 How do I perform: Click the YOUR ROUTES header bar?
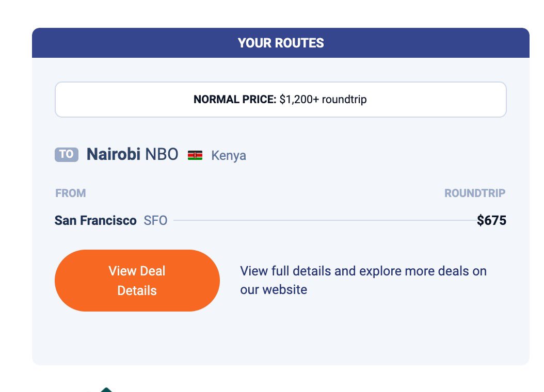tap(281, 43)
